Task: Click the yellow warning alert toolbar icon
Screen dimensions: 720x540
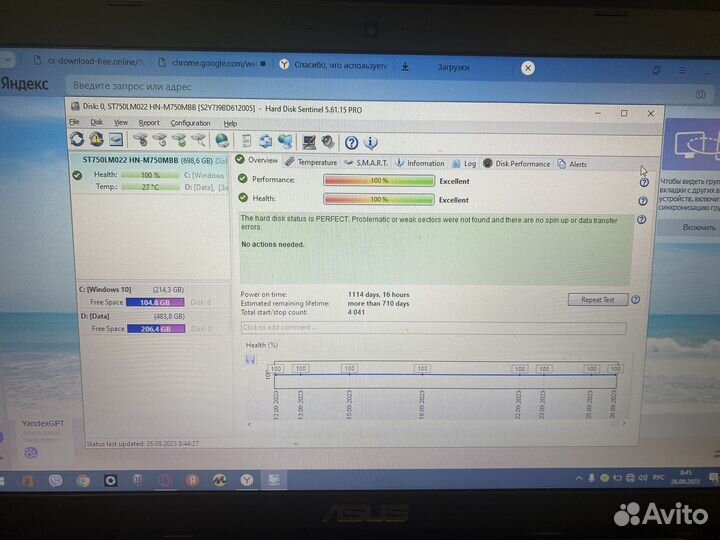Action: (x=96, y=139)
